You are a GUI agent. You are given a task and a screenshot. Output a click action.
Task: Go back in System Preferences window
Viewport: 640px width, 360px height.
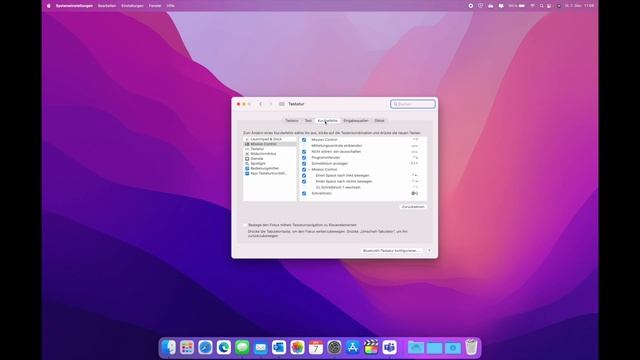point(261,104)
